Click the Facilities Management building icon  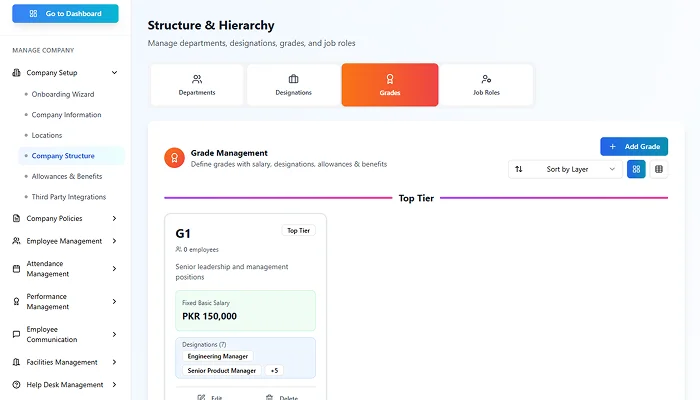[x=16, y=362]
